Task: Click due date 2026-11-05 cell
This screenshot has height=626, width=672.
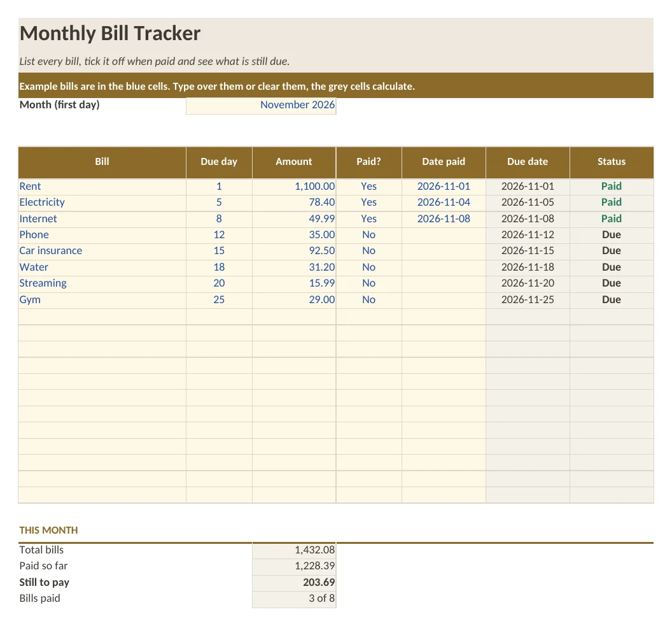Action: point(528,203)
